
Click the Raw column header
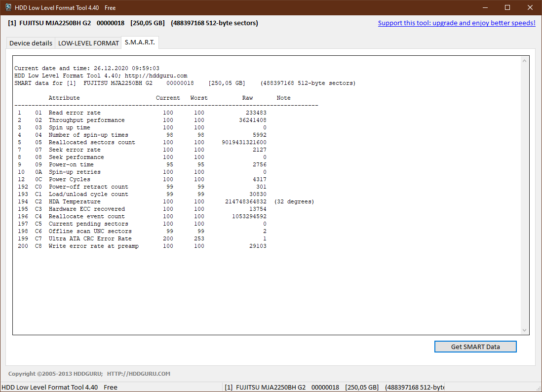(x=247, y=98)
